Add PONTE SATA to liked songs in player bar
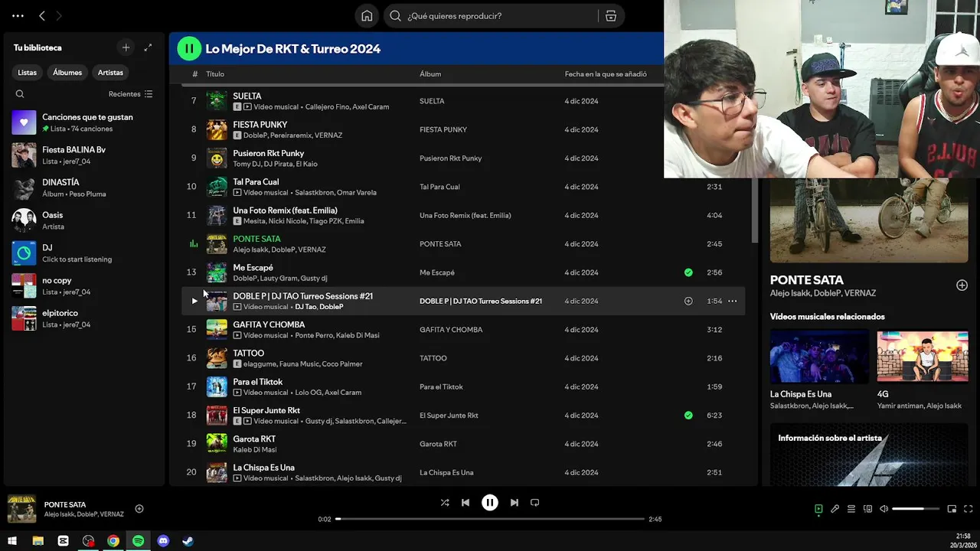 139,509
